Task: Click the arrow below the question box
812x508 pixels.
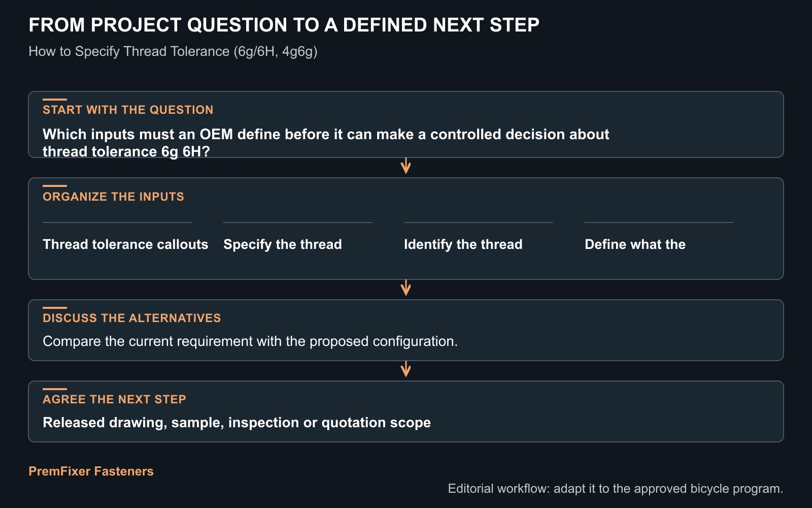Action: (x=405, y=166)
